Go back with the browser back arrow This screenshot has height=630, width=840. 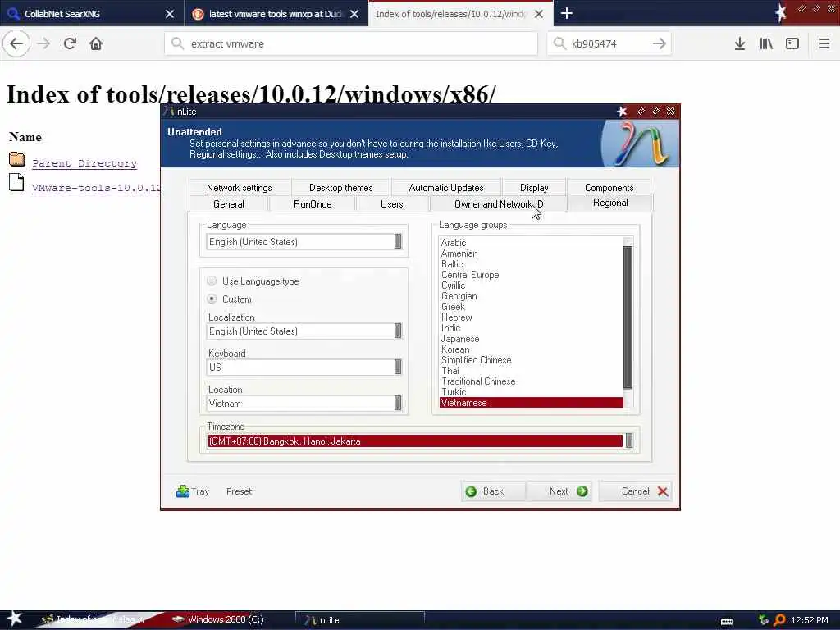pyautogui.click(x=16, y=44)
